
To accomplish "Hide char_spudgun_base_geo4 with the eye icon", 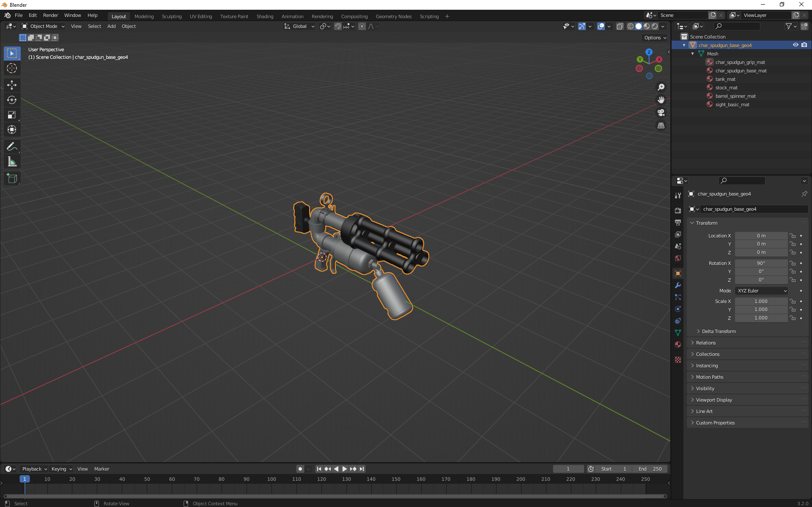I will pos(796,45).
